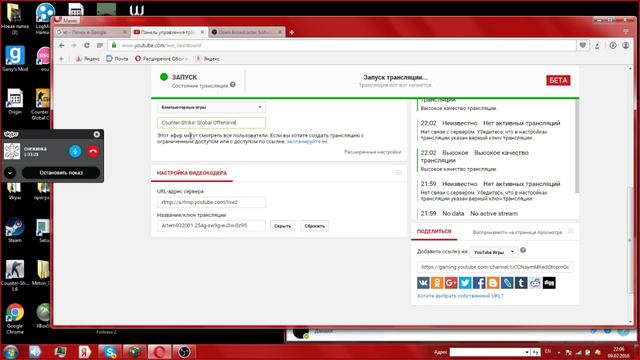Hang up the Skype call with red button
The width and height of the screenshot is (640, 360).
tap(93, 151)
